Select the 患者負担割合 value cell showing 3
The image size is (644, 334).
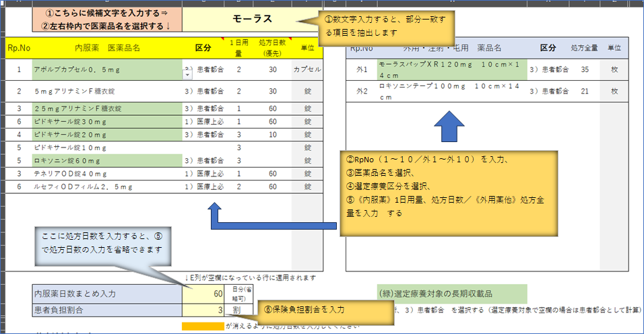click(203, 310)
